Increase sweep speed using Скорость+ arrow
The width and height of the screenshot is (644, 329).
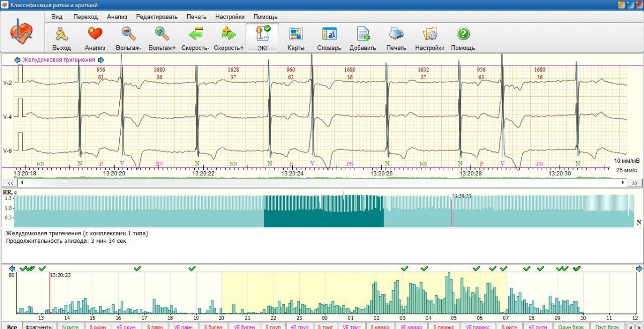(228, 35)
